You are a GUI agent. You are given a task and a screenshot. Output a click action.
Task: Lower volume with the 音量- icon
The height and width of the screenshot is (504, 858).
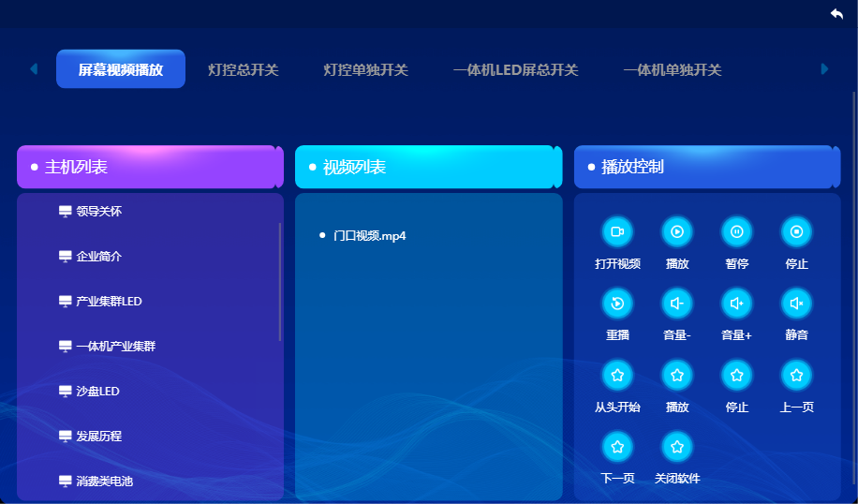pyautogui.click(x=677, y=303)
